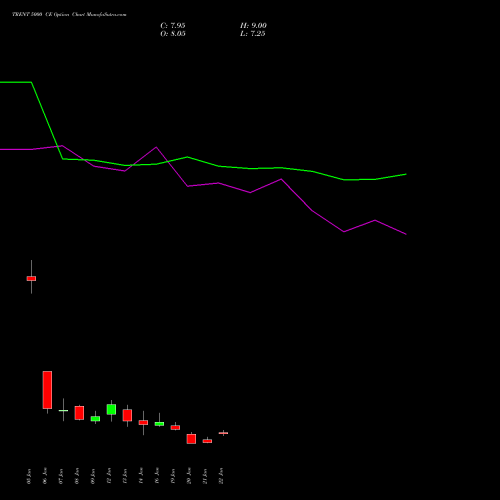
Task: Click the 19 Jan date label
Action: pos(173,476)
